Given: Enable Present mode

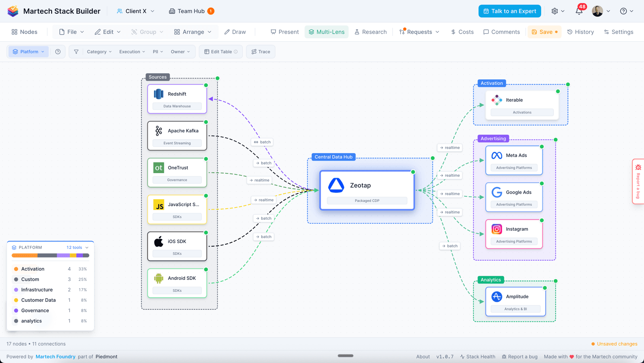Looking at the screenshot, I should (x=284, y=32).
